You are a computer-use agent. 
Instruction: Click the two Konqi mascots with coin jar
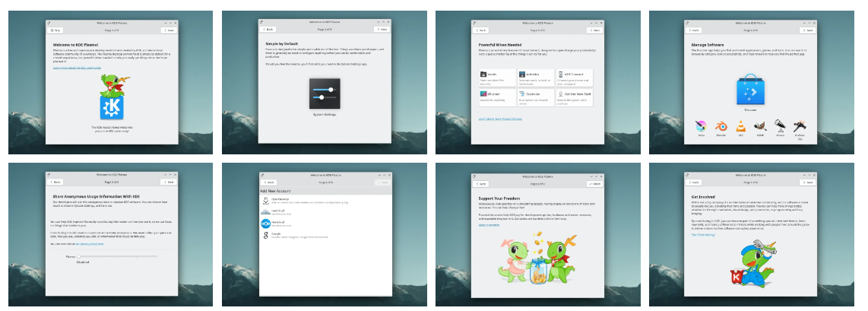point(537,259)
